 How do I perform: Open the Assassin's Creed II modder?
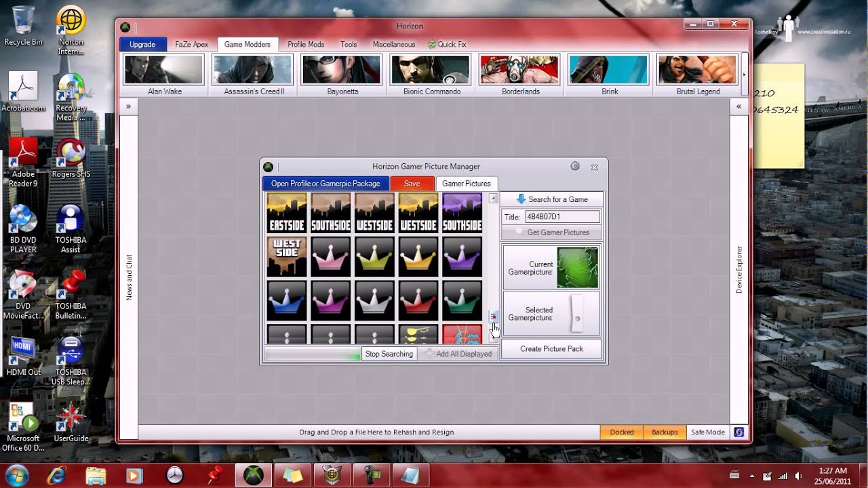pyautogui.click(x=254, y=75)
